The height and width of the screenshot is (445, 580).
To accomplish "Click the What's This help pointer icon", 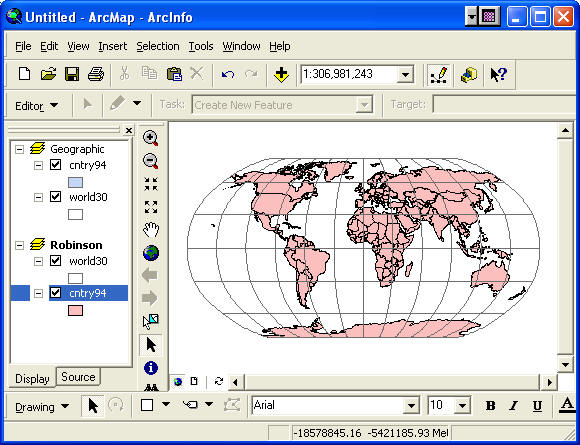I will point(498,74).
